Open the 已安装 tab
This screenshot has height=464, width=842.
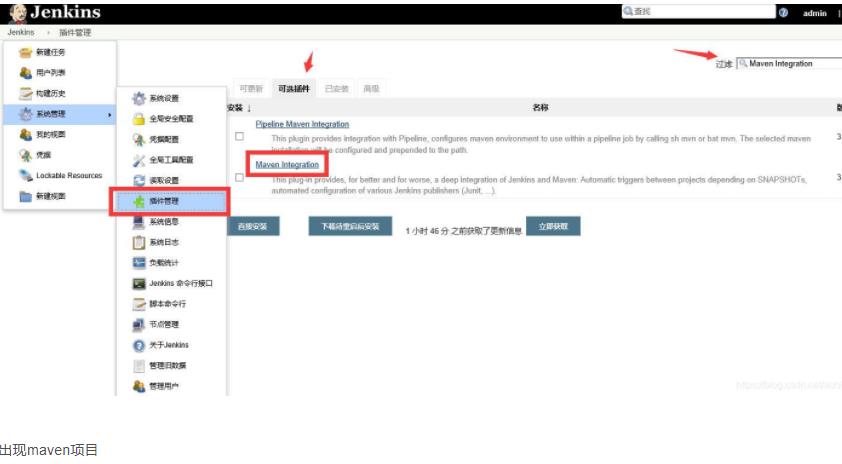pos(337,89)
